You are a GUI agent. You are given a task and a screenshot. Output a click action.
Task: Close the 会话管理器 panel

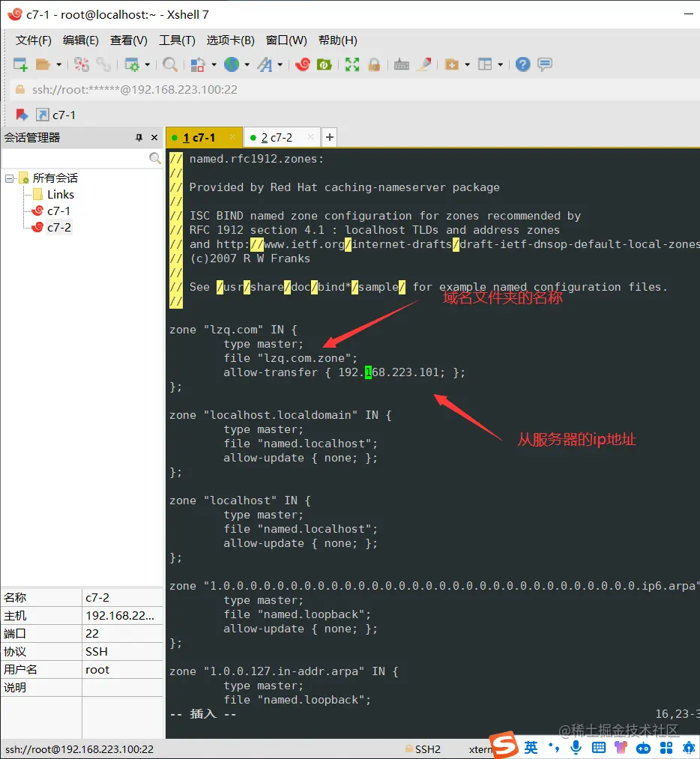[154, 137]
